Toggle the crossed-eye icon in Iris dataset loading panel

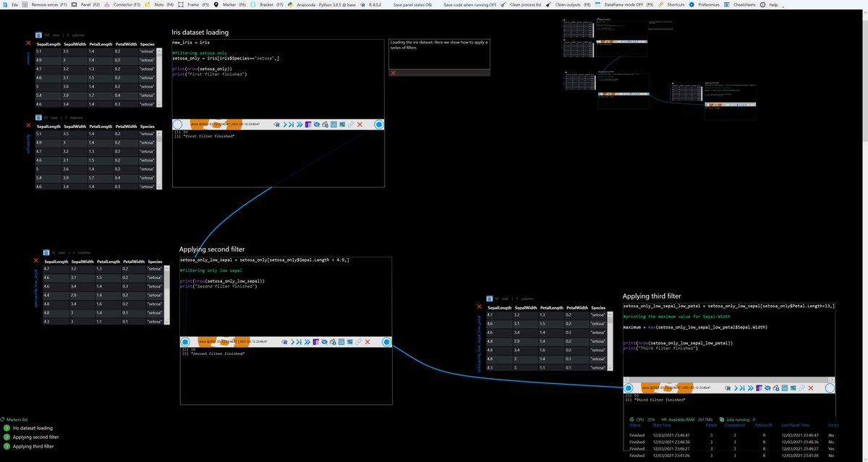316,124
